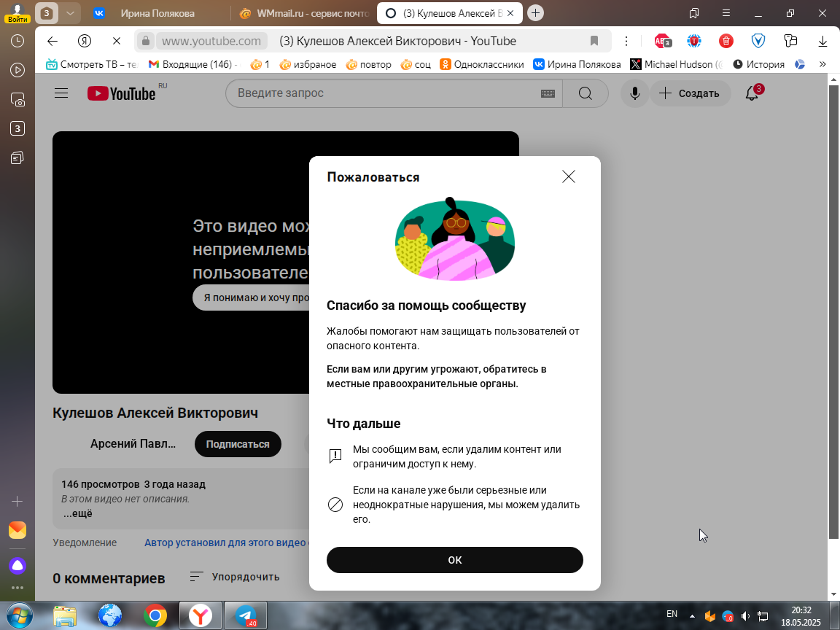Open sidebar history clock icon

click(x=17, y=41)
